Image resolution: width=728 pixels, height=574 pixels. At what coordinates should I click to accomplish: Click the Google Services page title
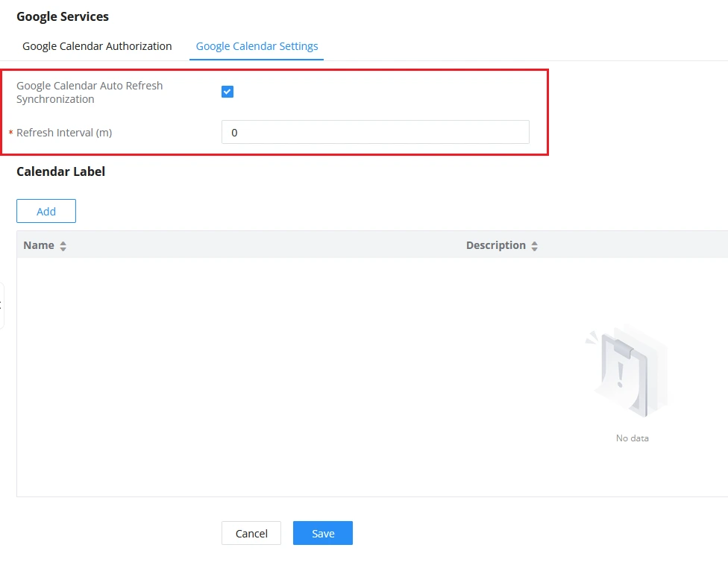[x=63, y=16]
